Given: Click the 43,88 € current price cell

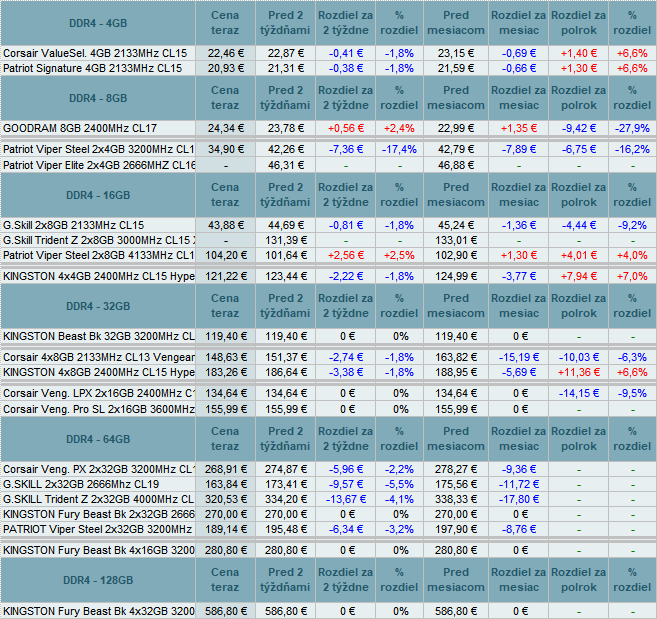Looking at the screenshot, I should 225,225.
